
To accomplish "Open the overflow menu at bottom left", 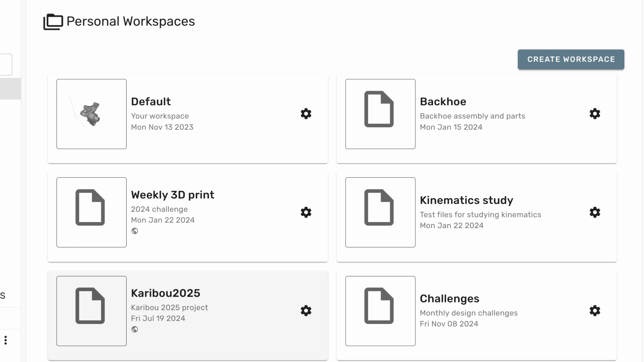I will pyautogui.click(x=5, y=340).
